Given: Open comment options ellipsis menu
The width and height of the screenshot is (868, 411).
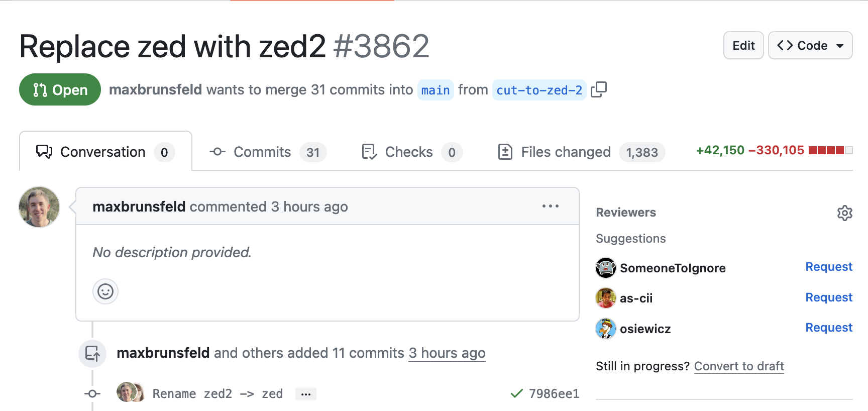Looking at the screenshot, I should coord(550,207).
